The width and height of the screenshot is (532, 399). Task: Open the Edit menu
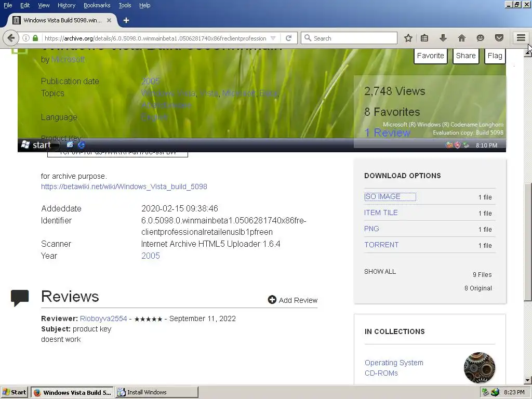click(25, 5)
